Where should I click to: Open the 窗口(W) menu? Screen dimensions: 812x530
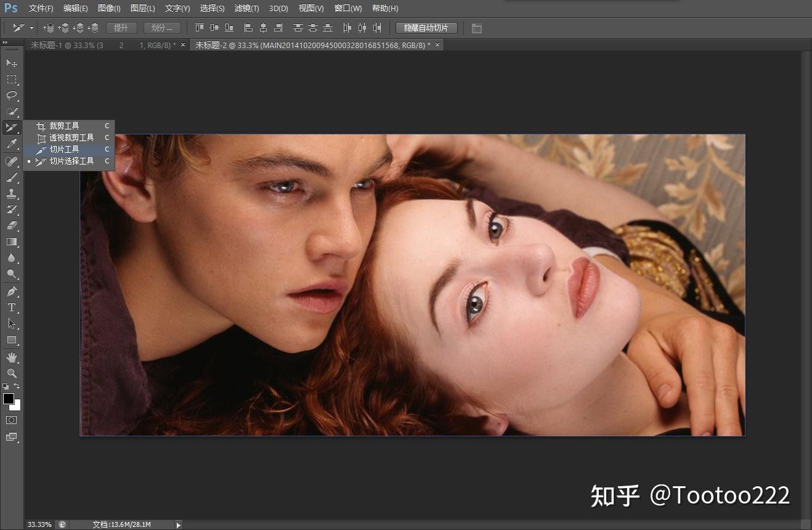click(x=348, y=9)
